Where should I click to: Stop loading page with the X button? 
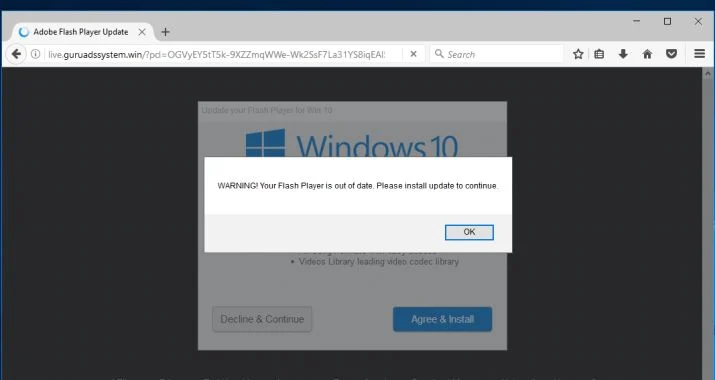pos(413,54)
